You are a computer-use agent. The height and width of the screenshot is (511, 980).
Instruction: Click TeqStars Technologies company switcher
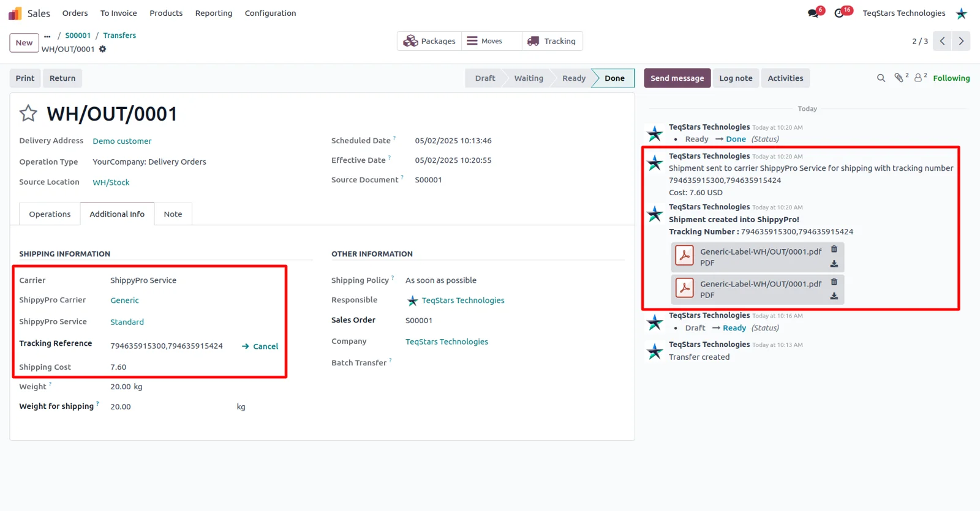pyautogui.click(x=903, y=13)
